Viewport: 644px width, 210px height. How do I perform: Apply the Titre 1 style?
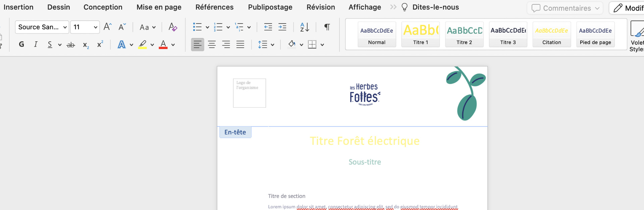click(x=420, y=34)
